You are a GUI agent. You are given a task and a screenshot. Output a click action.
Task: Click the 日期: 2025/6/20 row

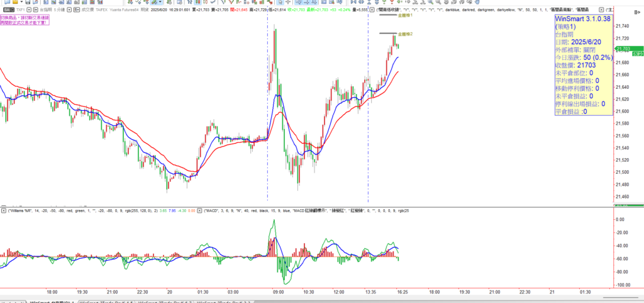[x=577, y=42]
